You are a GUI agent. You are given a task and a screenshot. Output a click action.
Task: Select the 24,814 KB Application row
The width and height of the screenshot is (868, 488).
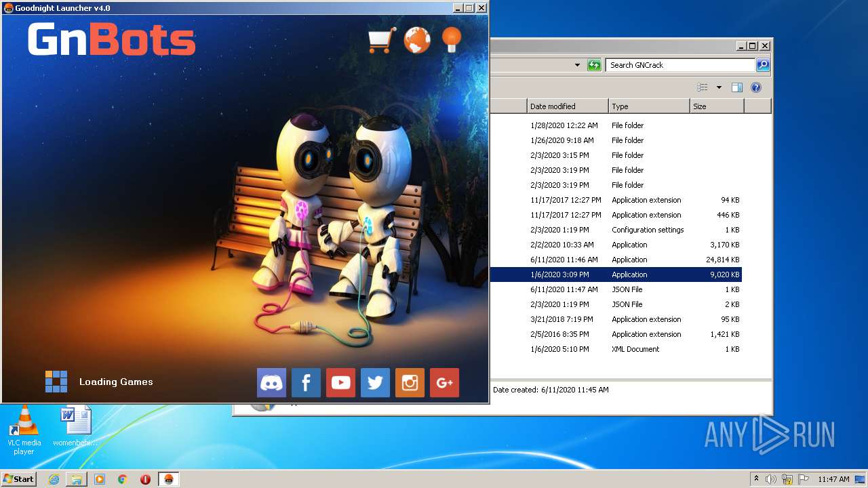pyautogui.click(x=616, y=260)
